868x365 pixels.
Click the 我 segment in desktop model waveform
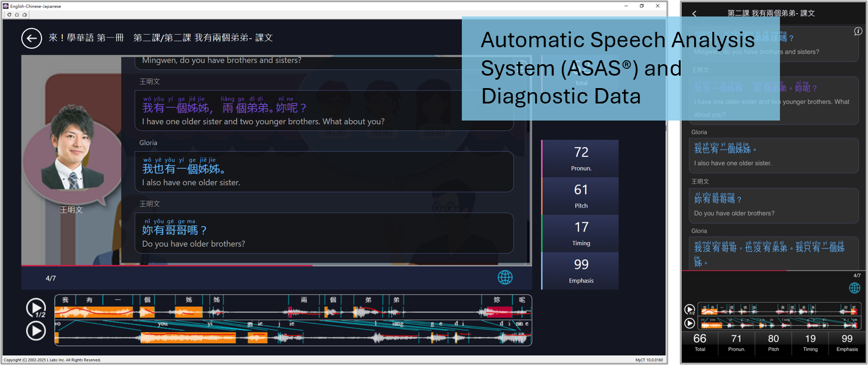tap(65, 300)
